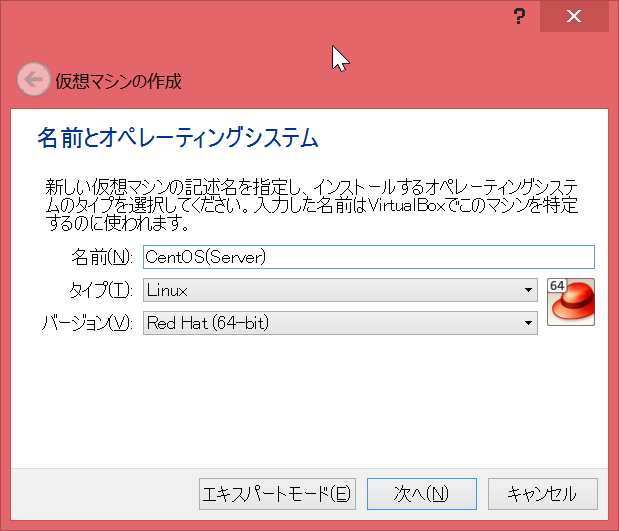
Task: Click the 名前 name input field
Action: (x=369, y=257)
